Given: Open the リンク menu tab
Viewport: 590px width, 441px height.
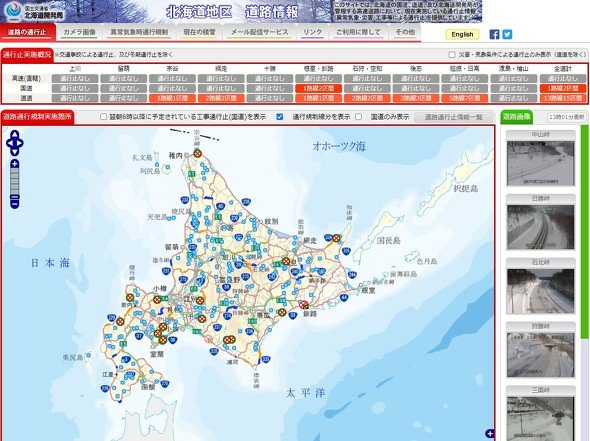Looking at the screenshot, I should coord(312,32).
